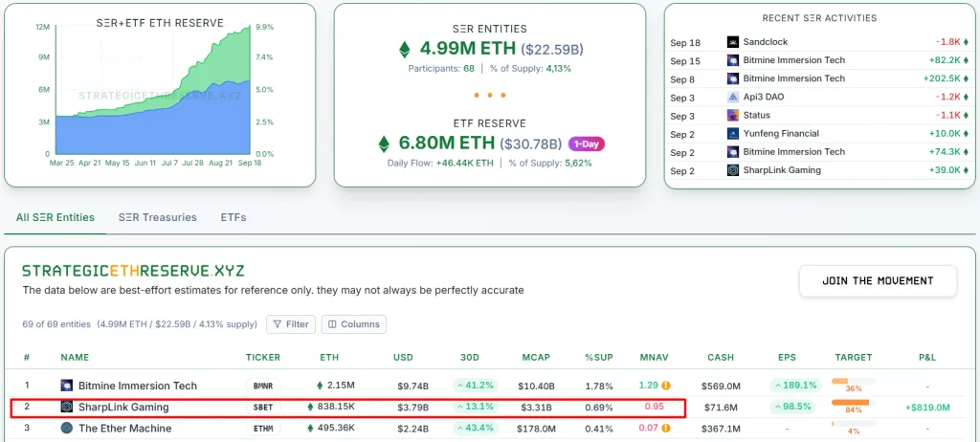Click the BMNR ticker badge

[x=262, y=386]
